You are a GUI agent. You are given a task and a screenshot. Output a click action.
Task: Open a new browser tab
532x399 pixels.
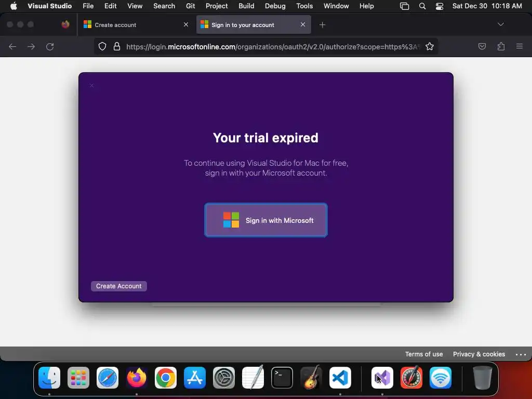(322, 25)
